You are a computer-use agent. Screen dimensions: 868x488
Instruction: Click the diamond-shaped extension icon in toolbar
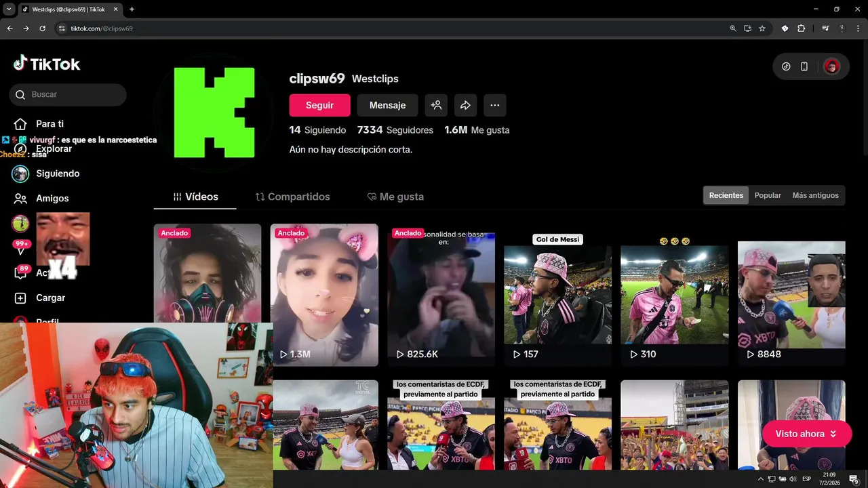(785, 28)
